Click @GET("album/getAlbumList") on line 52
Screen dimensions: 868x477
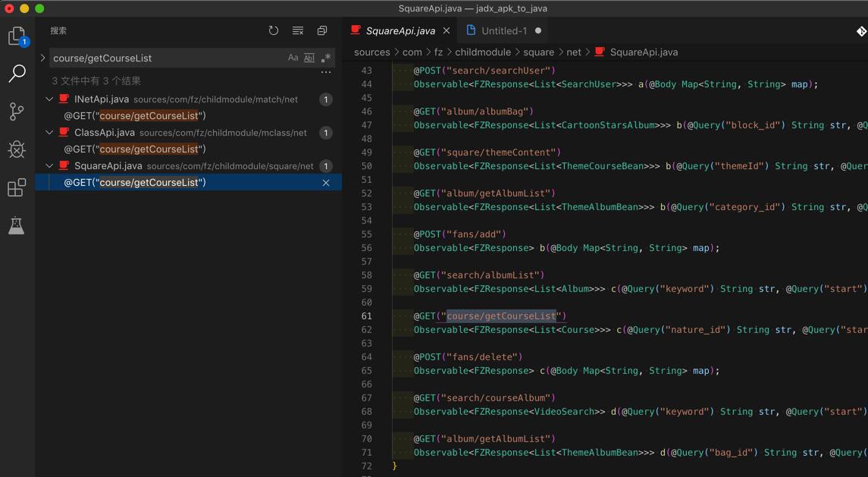484,193
